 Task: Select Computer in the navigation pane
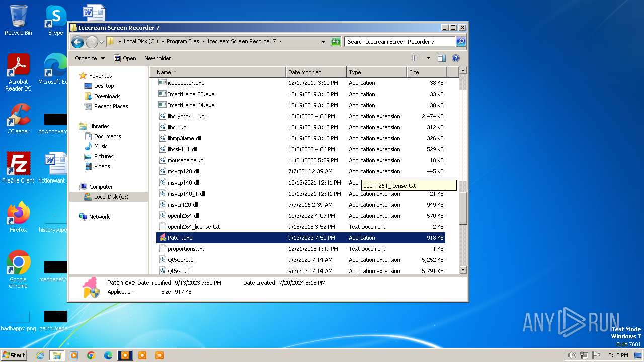point(101,187)
